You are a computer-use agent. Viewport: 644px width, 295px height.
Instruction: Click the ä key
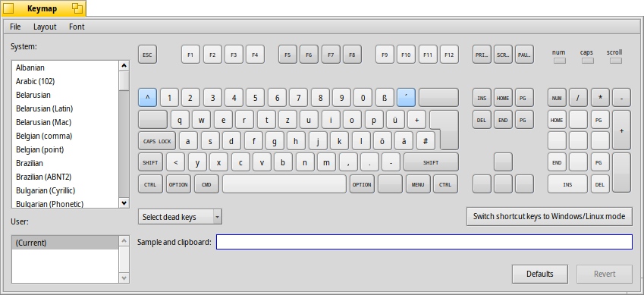point(404,141)
